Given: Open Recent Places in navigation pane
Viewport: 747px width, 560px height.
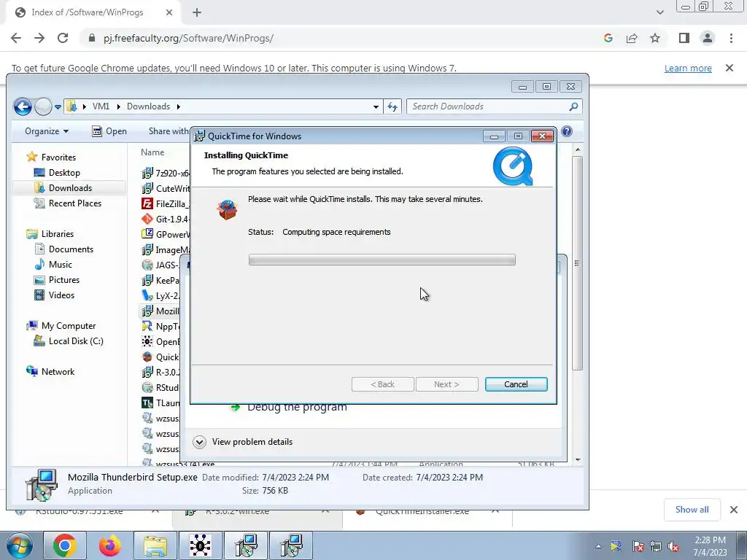Looking at the screenshot, I should [75, 203].
